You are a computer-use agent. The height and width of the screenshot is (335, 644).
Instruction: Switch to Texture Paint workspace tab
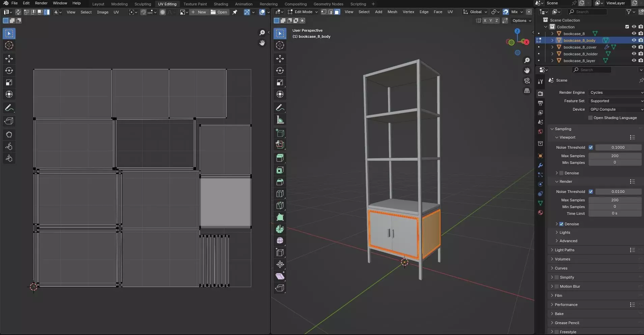(x=195, y=4)
